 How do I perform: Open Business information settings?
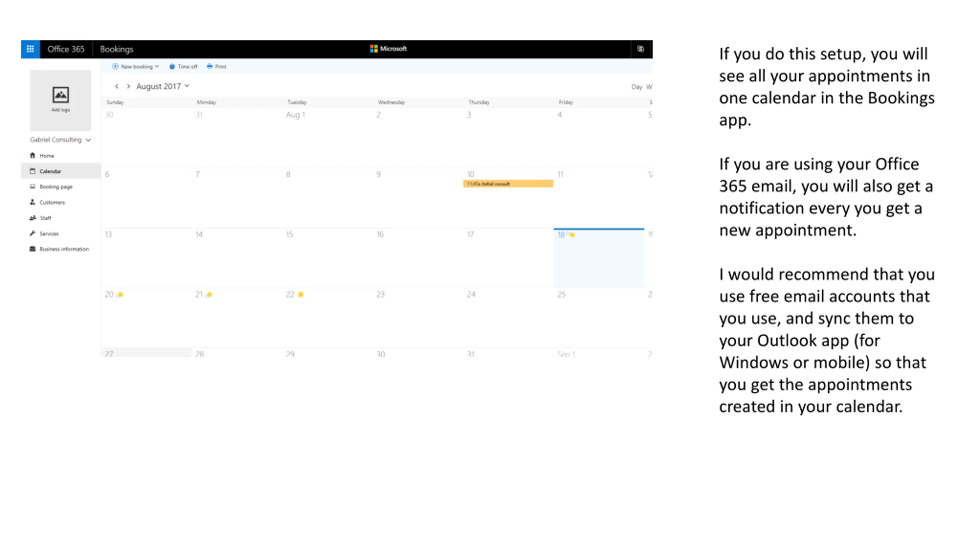tap(64, 249)
